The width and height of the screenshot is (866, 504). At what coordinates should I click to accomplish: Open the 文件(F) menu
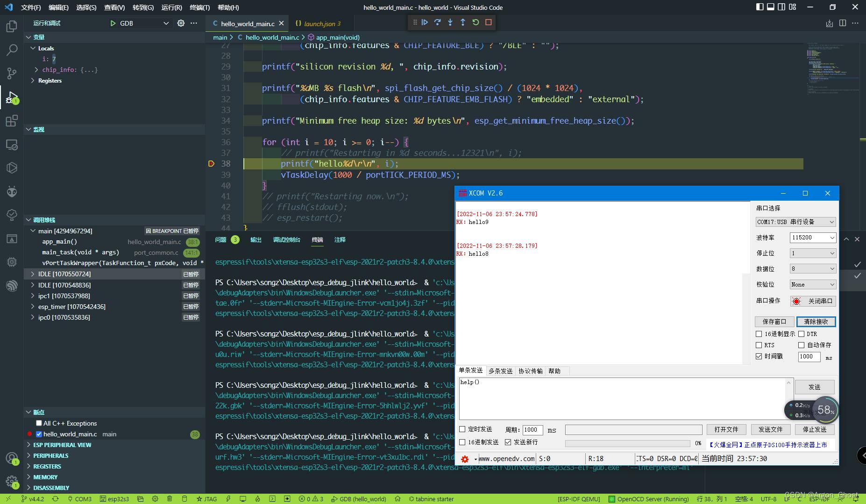point(31,7)
